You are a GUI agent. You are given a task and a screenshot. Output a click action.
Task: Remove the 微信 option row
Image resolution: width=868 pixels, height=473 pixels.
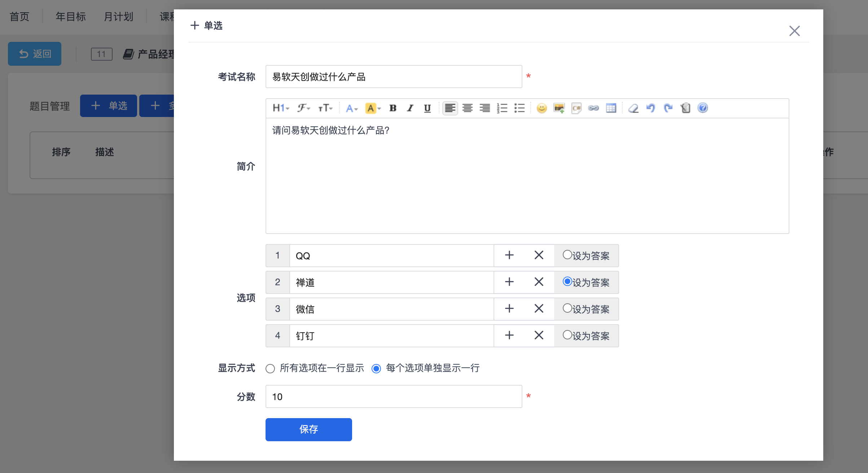coord(539,309)
